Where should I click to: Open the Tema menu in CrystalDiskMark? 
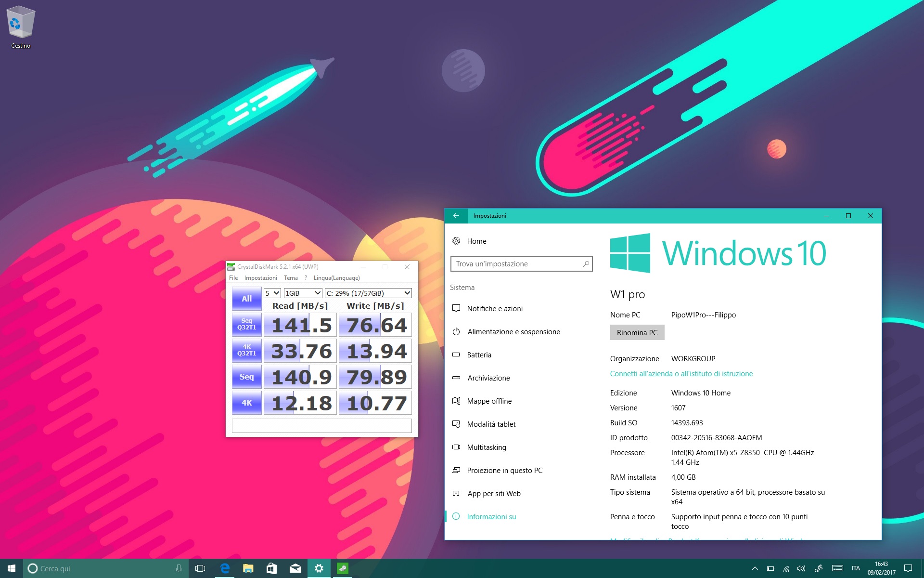coord(291,278)
